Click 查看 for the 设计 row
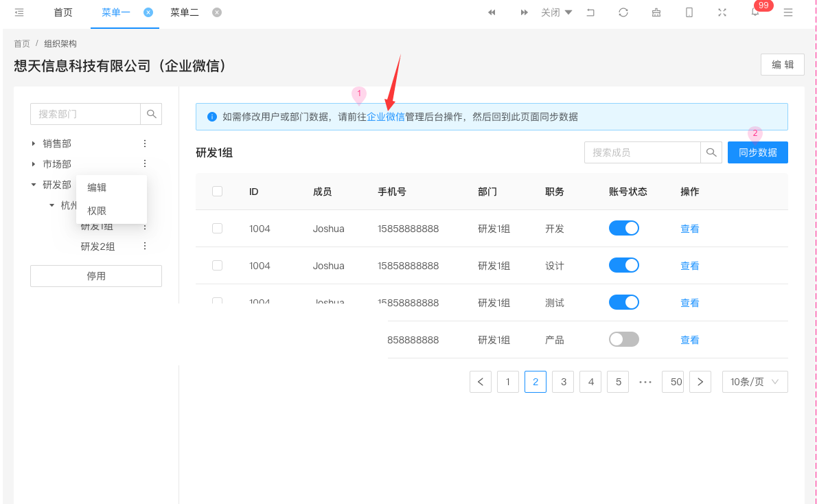The image size is (817, 504). click(690, 266)
